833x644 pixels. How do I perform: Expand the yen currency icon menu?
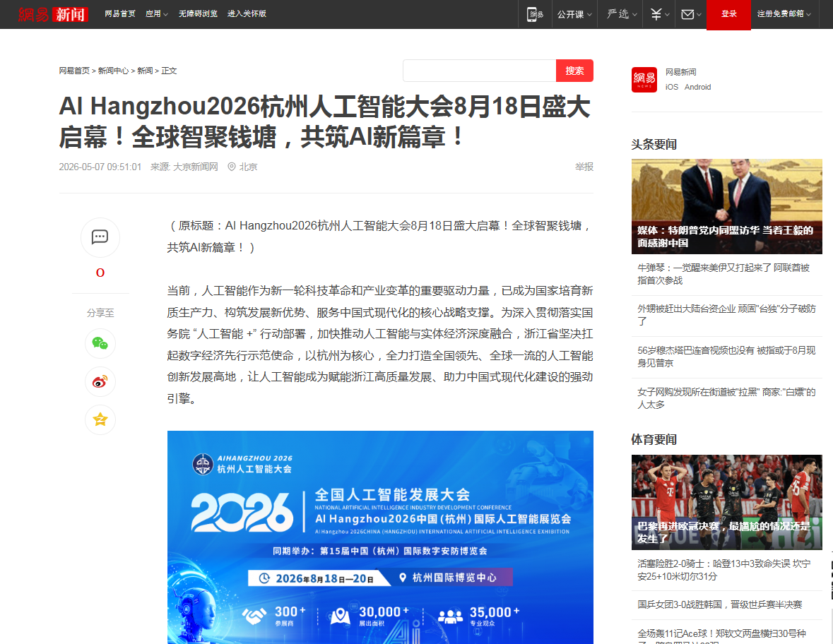660,14
